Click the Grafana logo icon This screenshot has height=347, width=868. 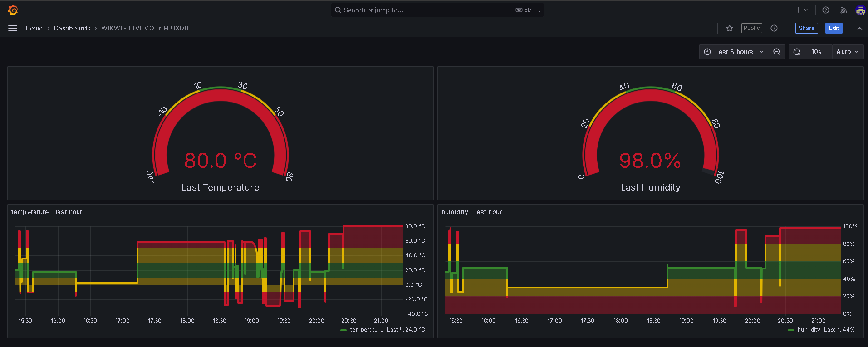coord(13,10)
